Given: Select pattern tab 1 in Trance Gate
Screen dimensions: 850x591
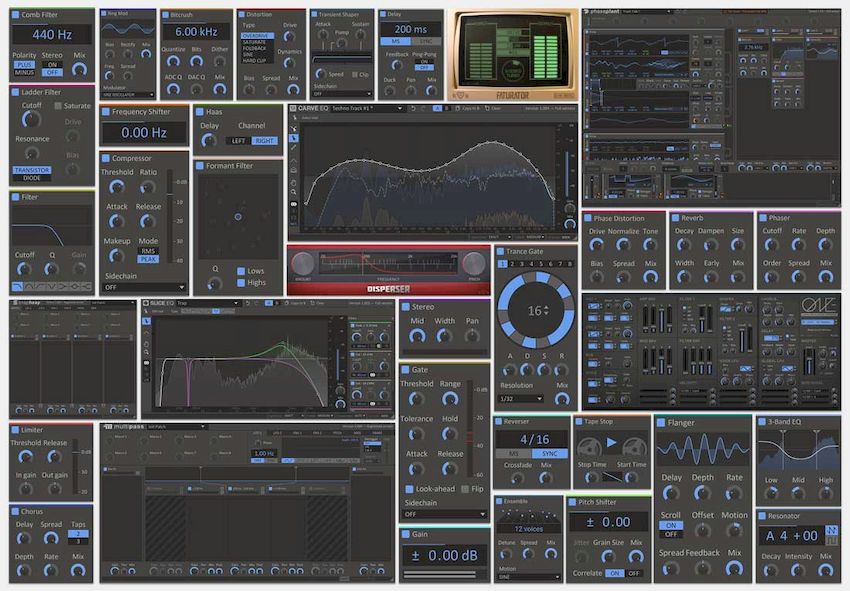Looking at the screenshot, I should [503, 264].
